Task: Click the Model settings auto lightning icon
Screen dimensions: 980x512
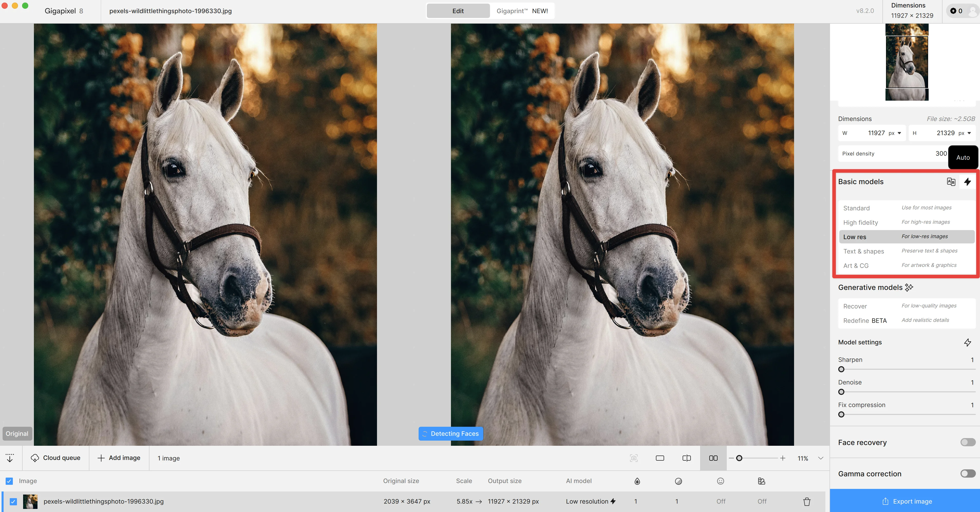Action: point(967,342)
